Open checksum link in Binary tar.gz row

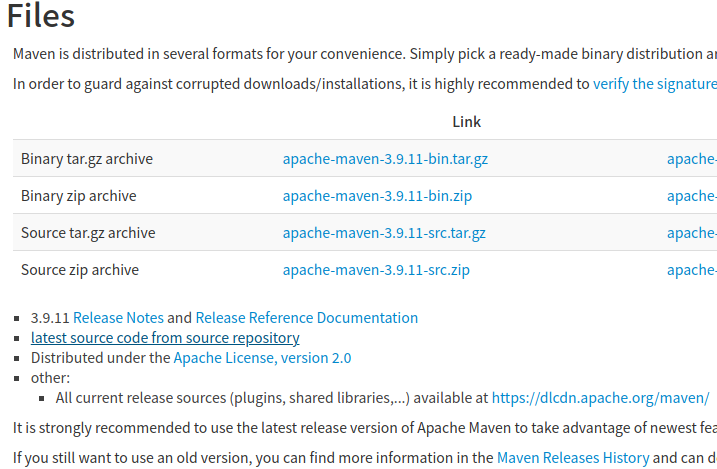tap(692, 159)
